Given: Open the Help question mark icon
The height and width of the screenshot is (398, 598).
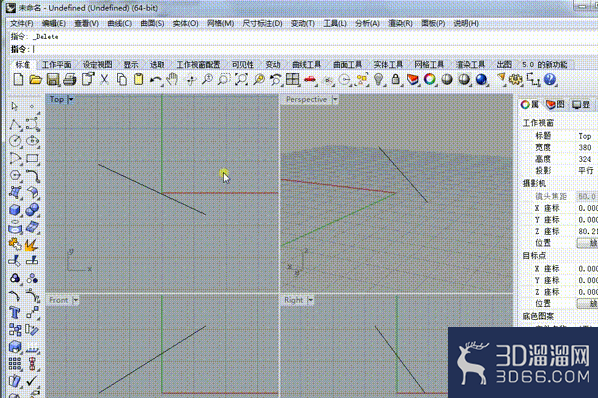Looking at the screenshot, I should pyautogui.click(x=550, y=79).
